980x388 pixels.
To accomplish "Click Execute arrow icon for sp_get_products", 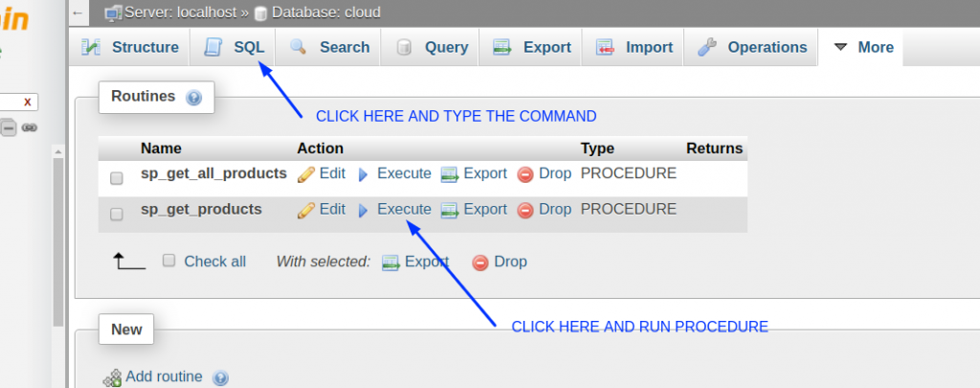I will point(363,211).
